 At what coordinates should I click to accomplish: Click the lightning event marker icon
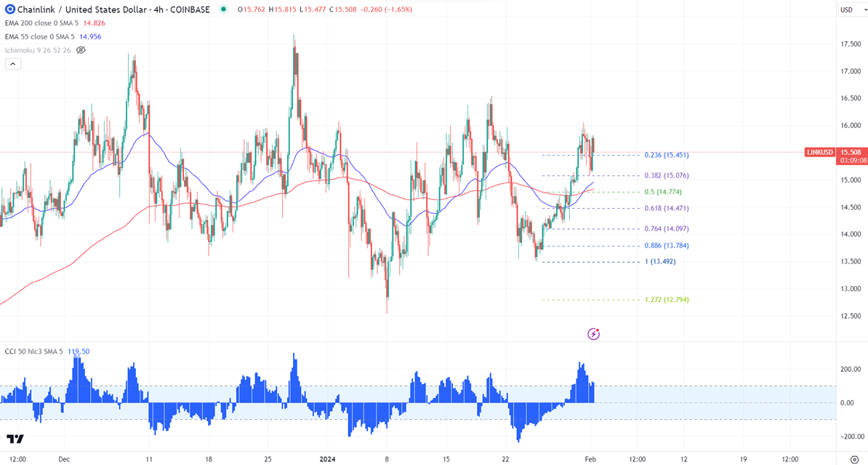tap(593, 333)
